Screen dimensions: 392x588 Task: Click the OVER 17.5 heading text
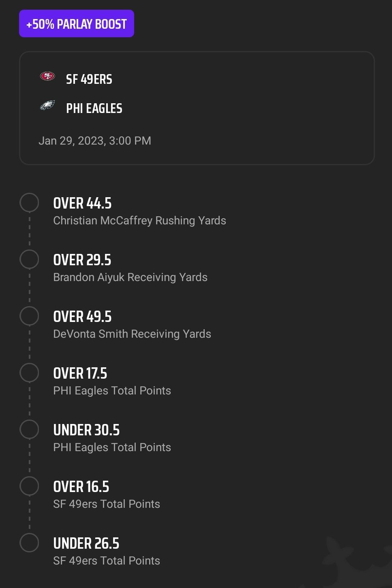[x=80, y=373]
